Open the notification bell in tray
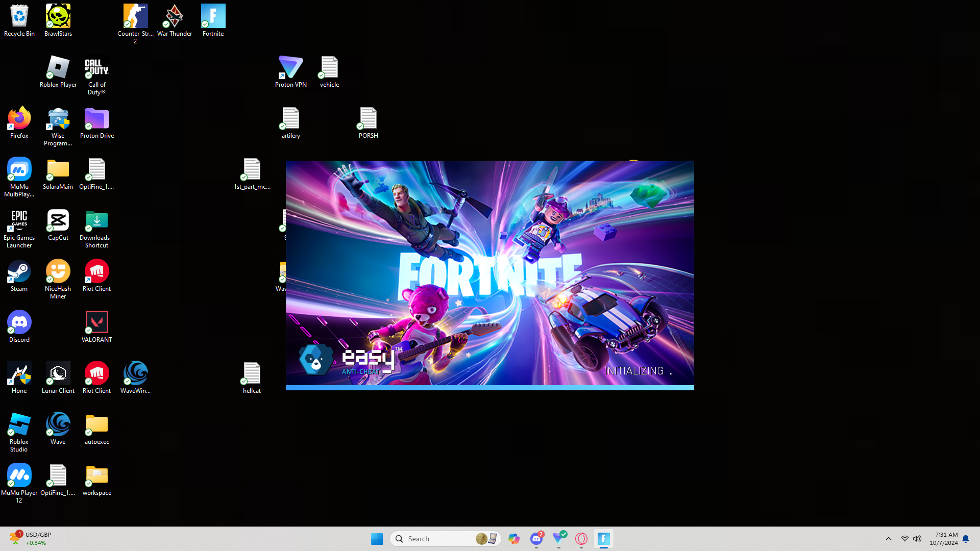 click(x=965, y=539)
